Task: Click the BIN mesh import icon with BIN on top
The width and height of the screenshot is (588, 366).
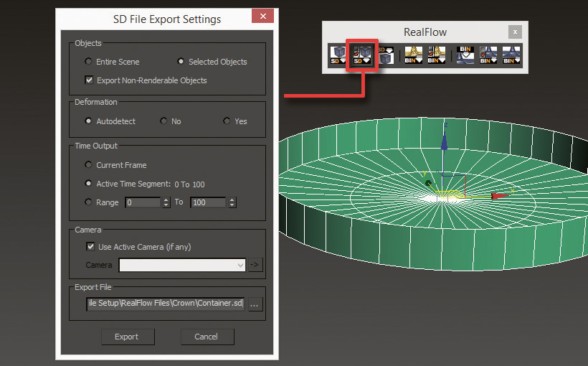Action: pyautogui.click(x=465, y=55)
